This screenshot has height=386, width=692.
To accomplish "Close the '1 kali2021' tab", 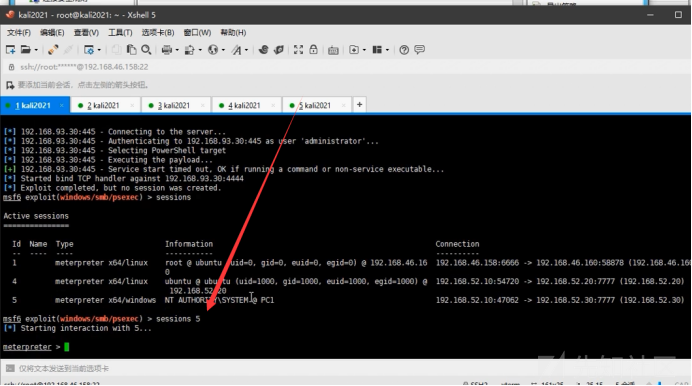I will (x=62, y=105).
